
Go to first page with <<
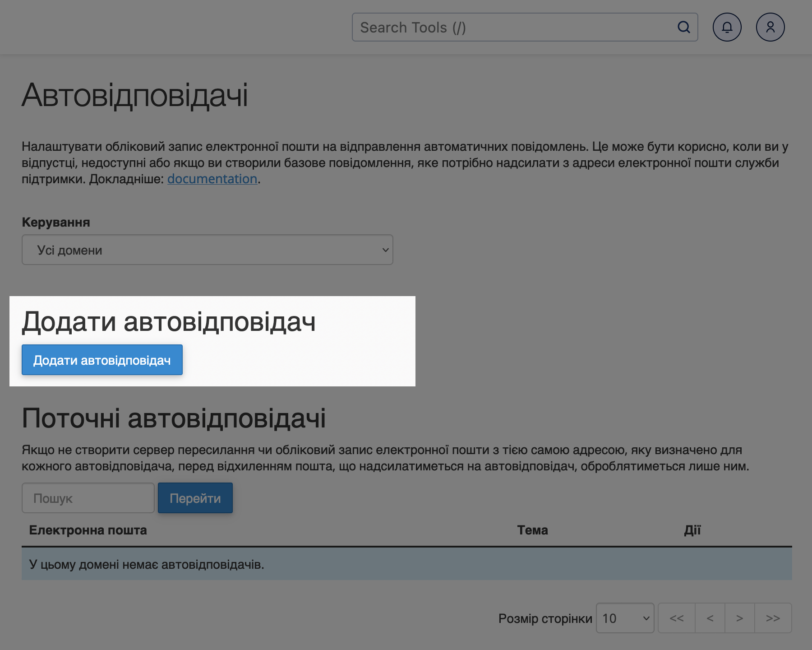coord(677,618)
